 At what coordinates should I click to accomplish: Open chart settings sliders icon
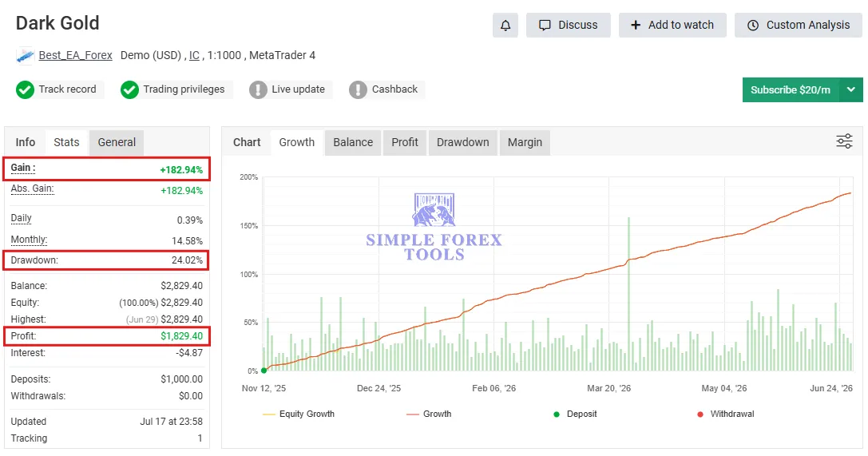844,141
